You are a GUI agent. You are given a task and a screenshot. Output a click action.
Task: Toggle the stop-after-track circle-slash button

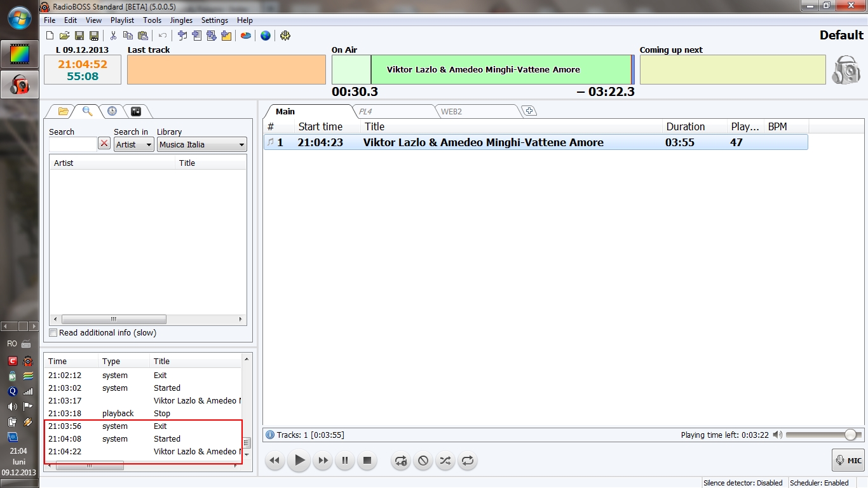click(x=423, y=461)
